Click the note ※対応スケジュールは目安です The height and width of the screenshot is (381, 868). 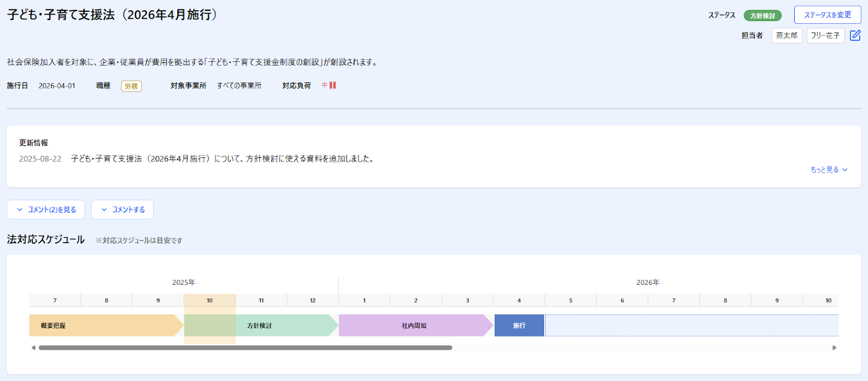coord(139,240)
